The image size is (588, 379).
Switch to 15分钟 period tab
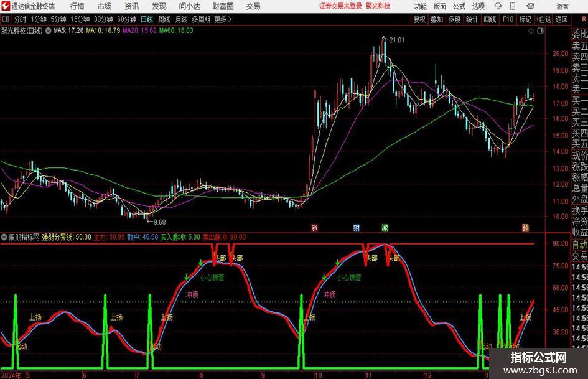click(x=80, y=19)
